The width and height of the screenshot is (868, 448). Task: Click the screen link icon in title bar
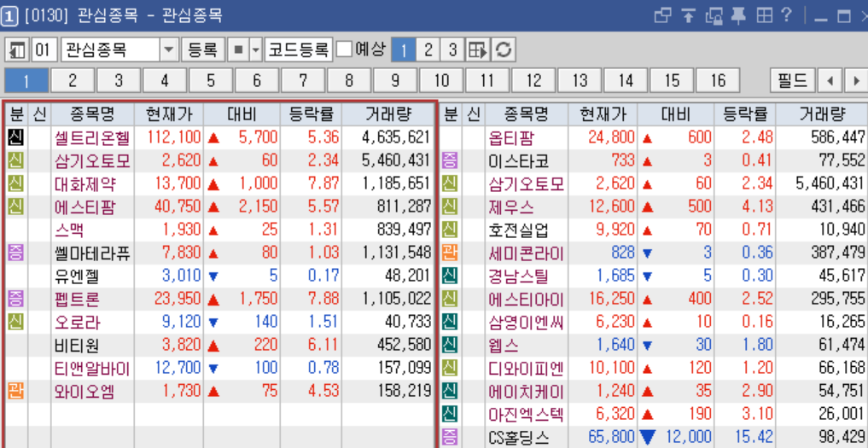pos(714,16)
